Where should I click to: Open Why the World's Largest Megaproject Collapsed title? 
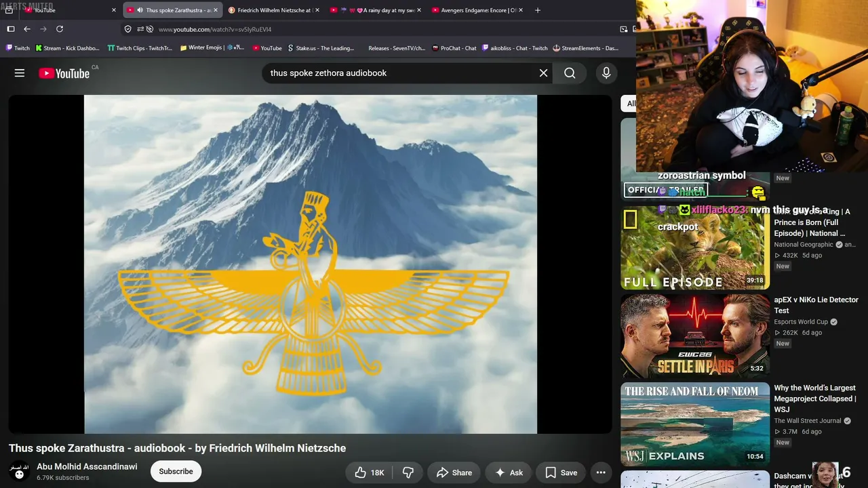tap(815, 399)
